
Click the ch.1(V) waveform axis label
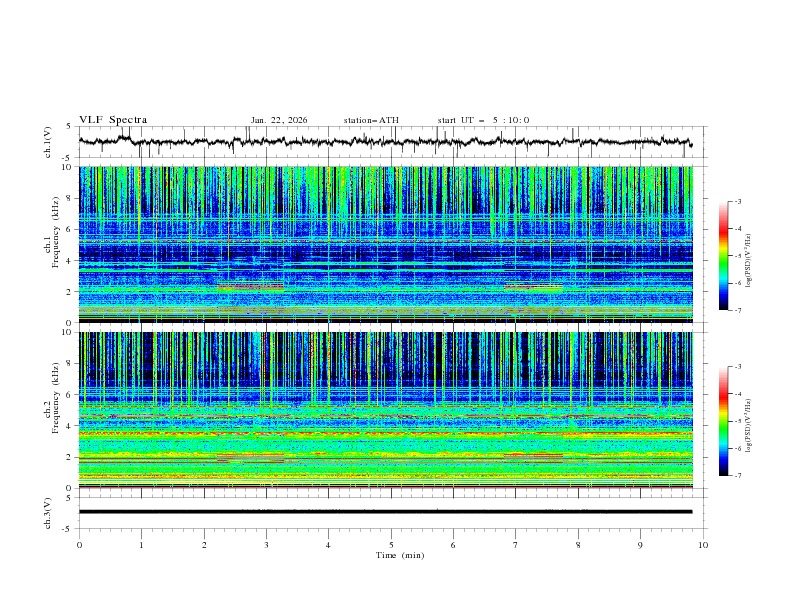pyautogui.click(x=48, y=142)
